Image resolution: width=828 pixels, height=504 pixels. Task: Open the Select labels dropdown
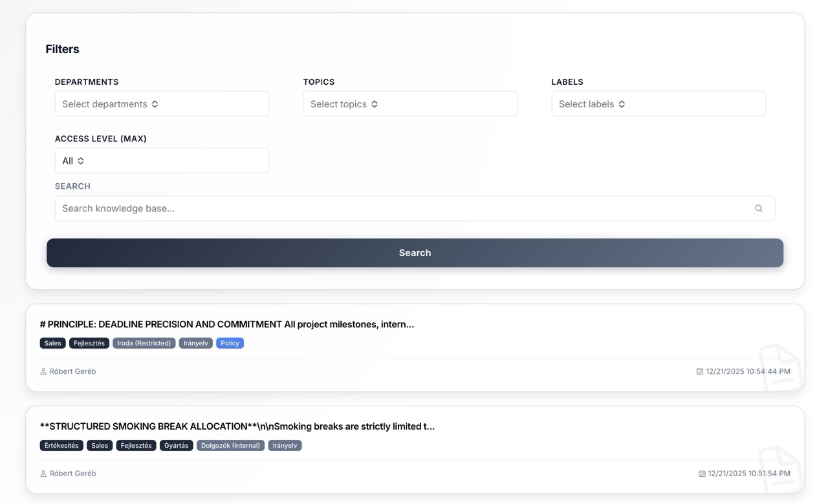pyautogui.click(x=659, y=104)
